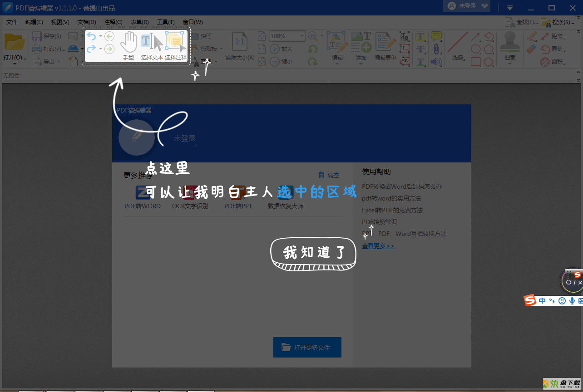Toggle Sogou input Chinese mode 中 button
Image resolution: width=583 pixels, height=392 pixels.
[542, 301]
